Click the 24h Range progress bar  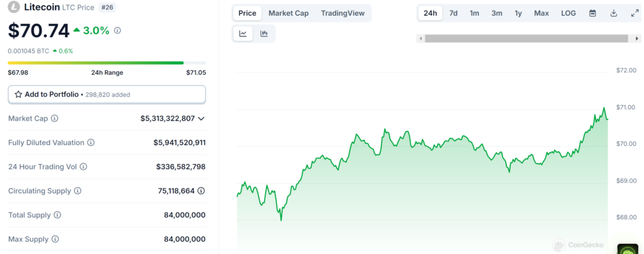106,63
